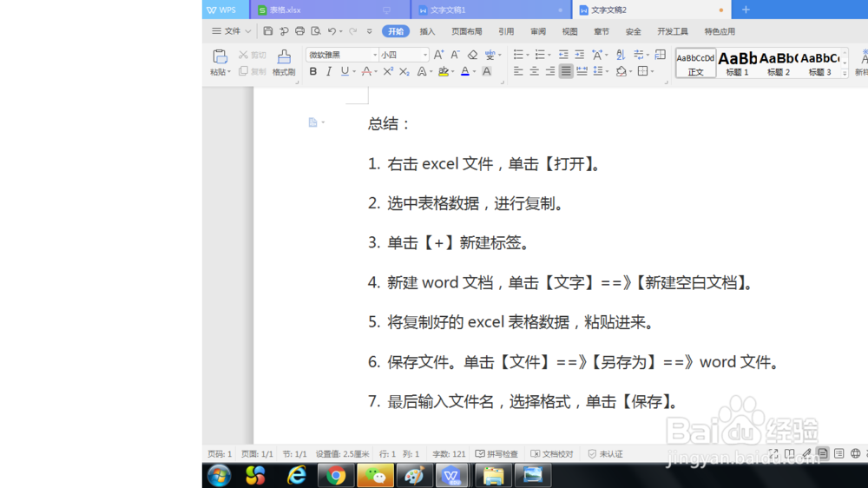
Task: Align text right
Action: 549,71
